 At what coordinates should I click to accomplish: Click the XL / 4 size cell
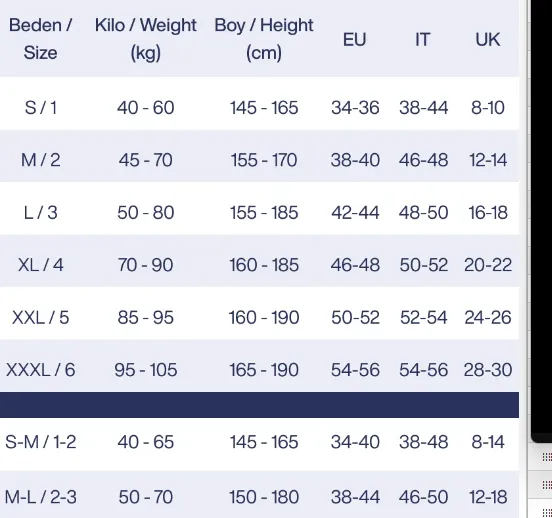40,265
